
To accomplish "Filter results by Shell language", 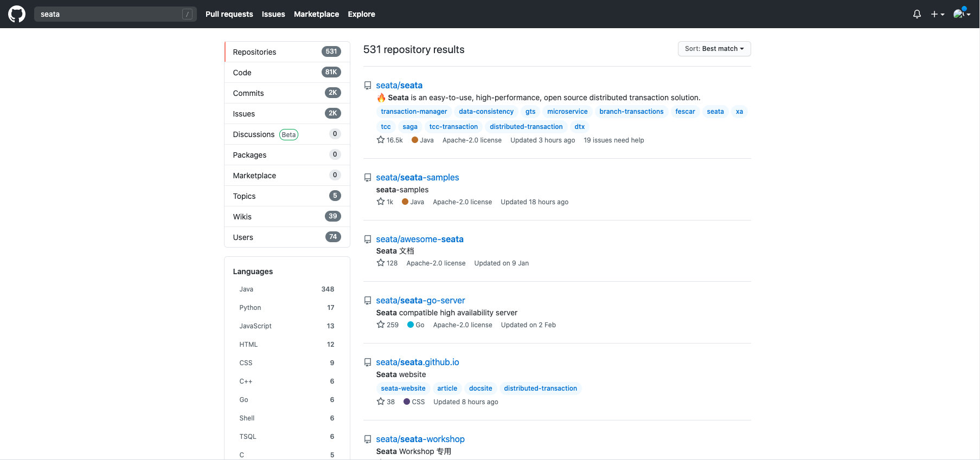I will [x=287, y=418].
